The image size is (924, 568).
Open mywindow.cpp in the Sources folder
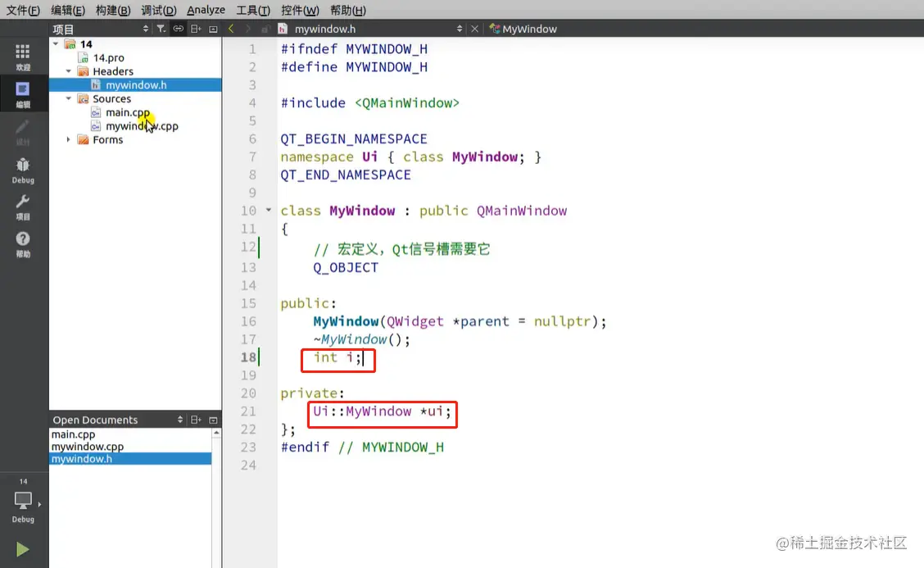[142, 125]
